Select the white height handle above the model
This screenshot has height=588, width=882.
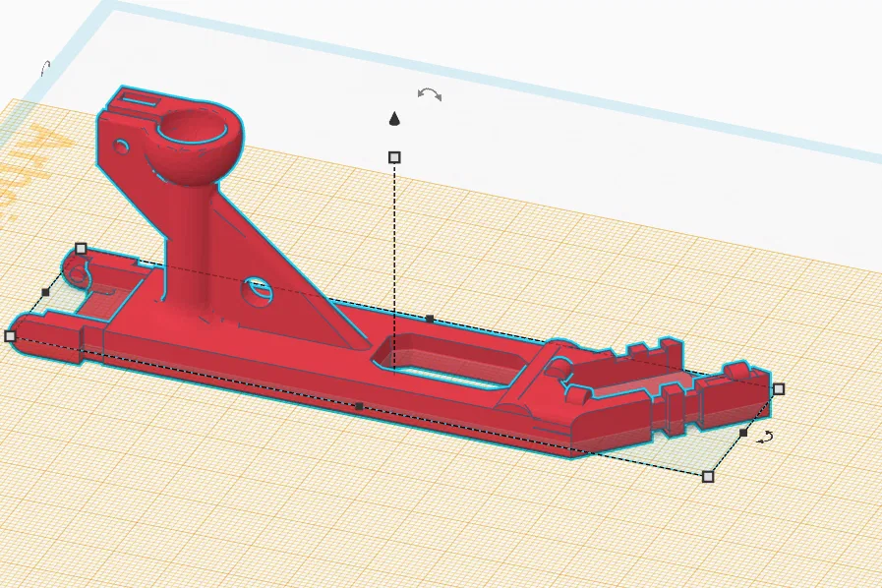click(395, 155)
